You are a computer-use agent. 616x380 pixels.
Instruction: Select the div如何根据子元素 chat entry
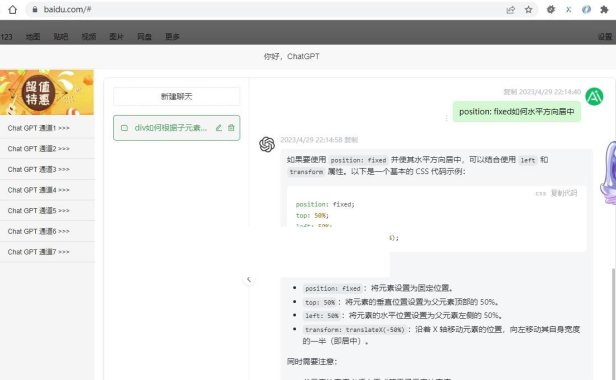pyautogui.click(x=176, y=128)
